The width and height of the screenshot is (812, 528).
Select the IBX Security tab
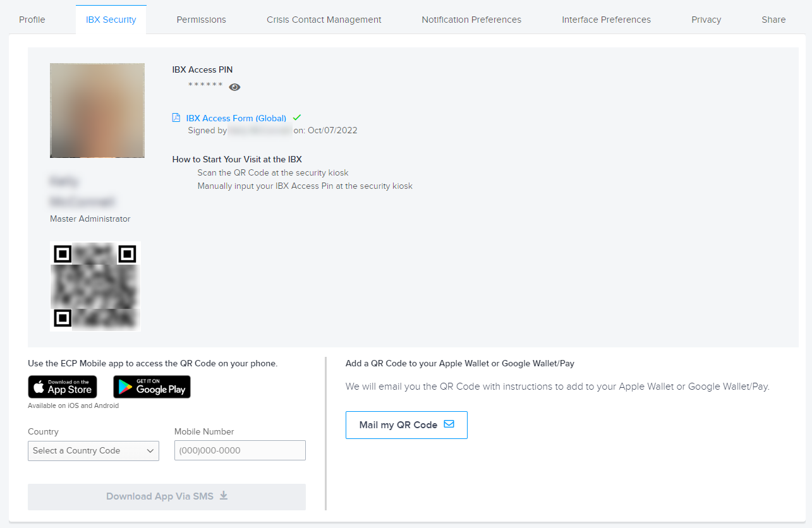111,20
